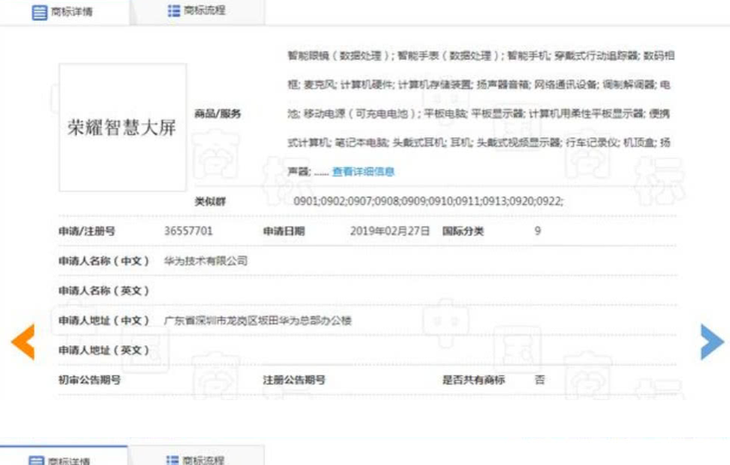The height and width of the screenshot is (465, 730).
Task: Click the 申请日期 label
Action: (x=284, y=231)
